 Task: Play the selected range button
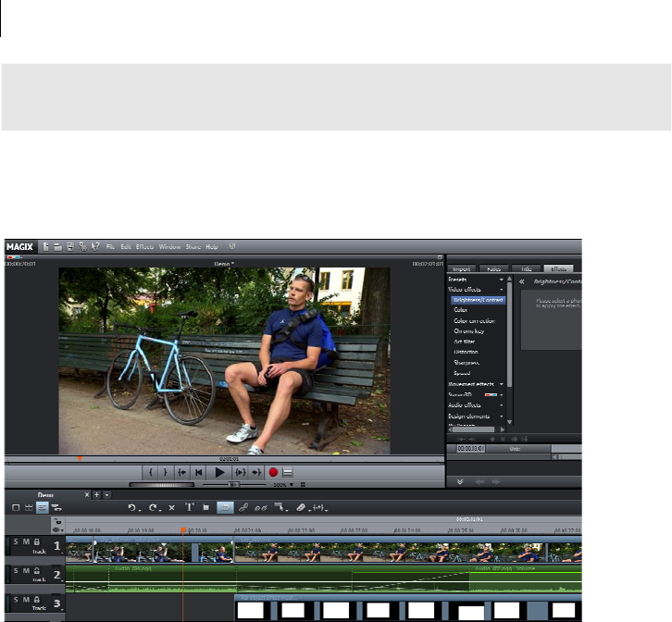pyautogui.click(x=241, y=472)
